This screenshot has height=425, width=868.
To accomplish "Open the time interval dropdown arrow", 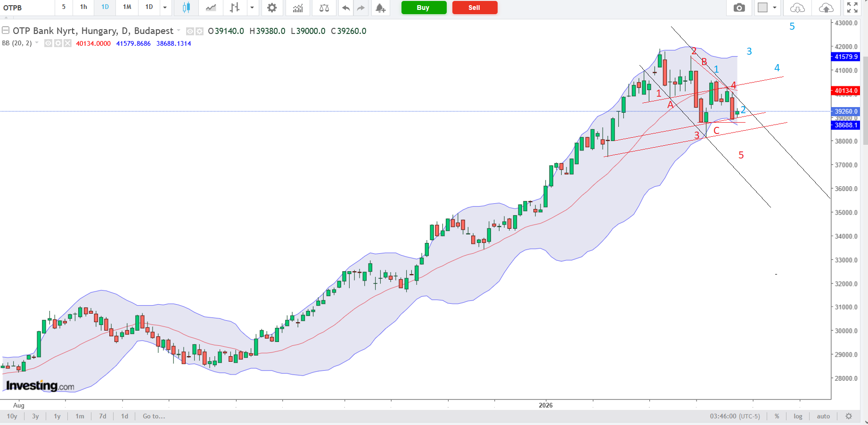I will click(x=165, y=8).
